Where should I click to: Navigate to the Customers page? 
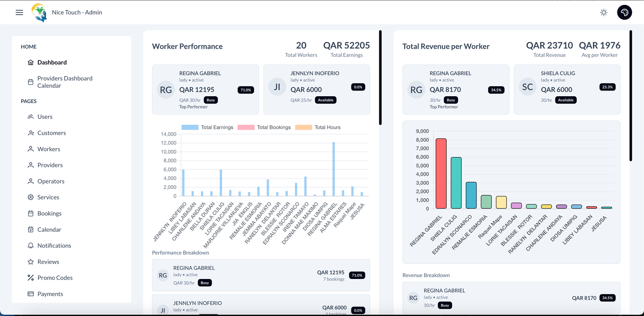click(52, 133)
